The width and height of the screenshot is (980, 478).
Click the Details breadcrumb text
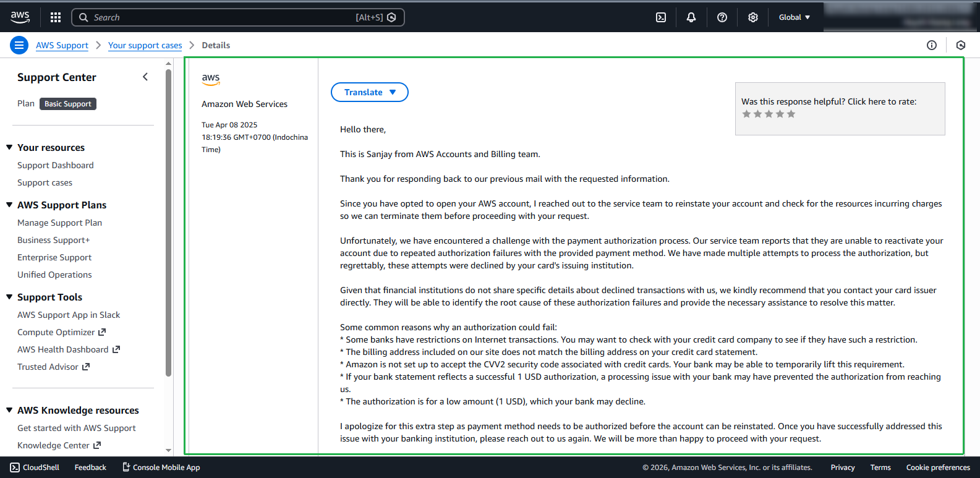[216, 45]
